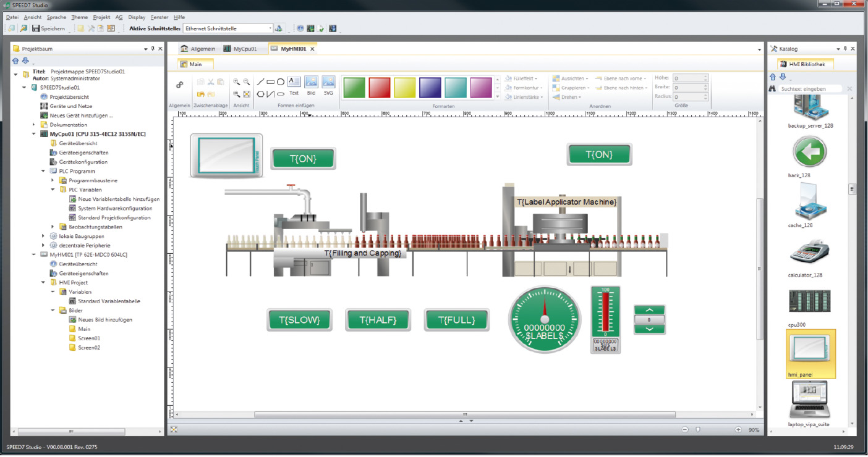The height and width of the screenshot is (457, 868).
Task: Click the zoom slider handle at bottom
Action: click(698, 430)
